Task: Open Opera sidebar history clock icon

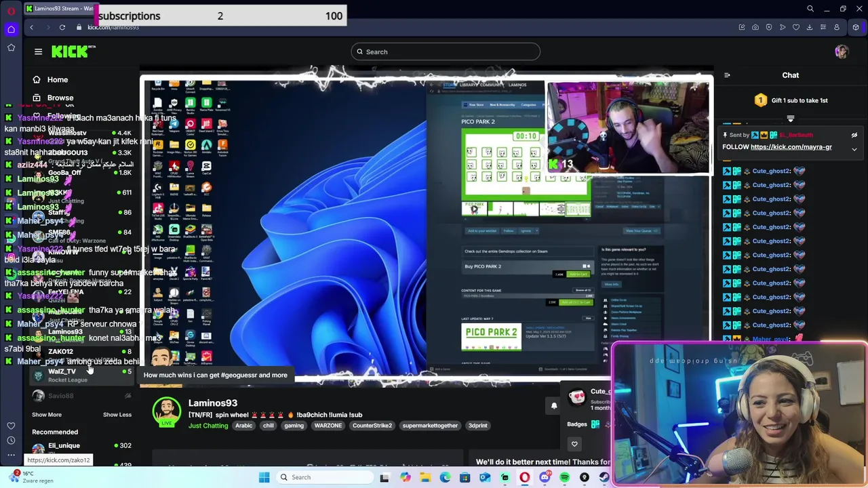Action: (11, 441)
